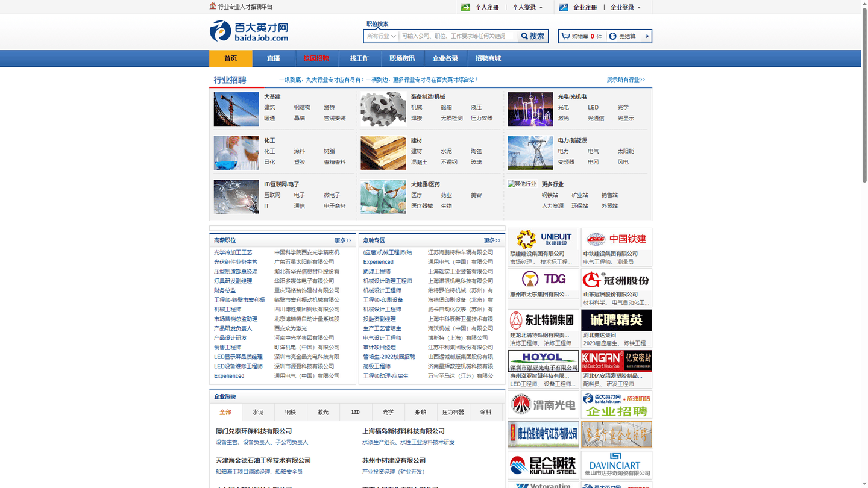Viewport: 868px width, 488px height.
Task: Open the 装备制造/机械 gears thumbnail
Action: (383, 109)
